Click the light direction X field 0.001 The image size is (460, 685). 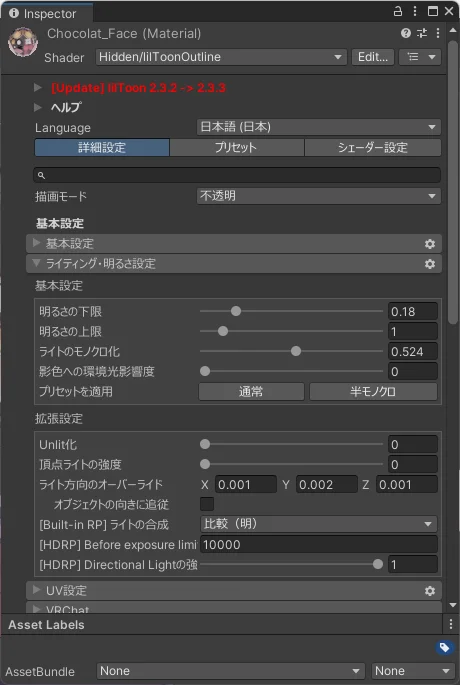point(246,484)
